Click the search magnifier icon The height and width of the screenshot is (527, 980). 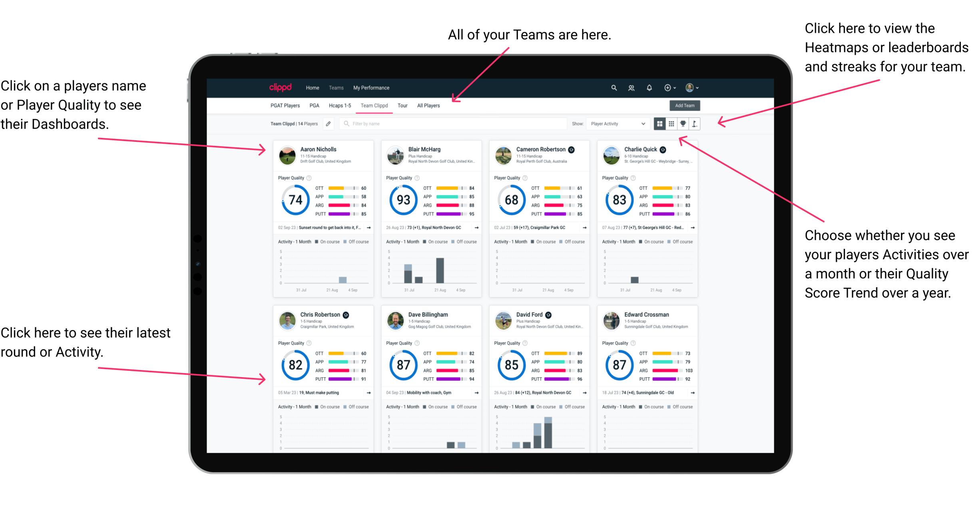point(612,88)
